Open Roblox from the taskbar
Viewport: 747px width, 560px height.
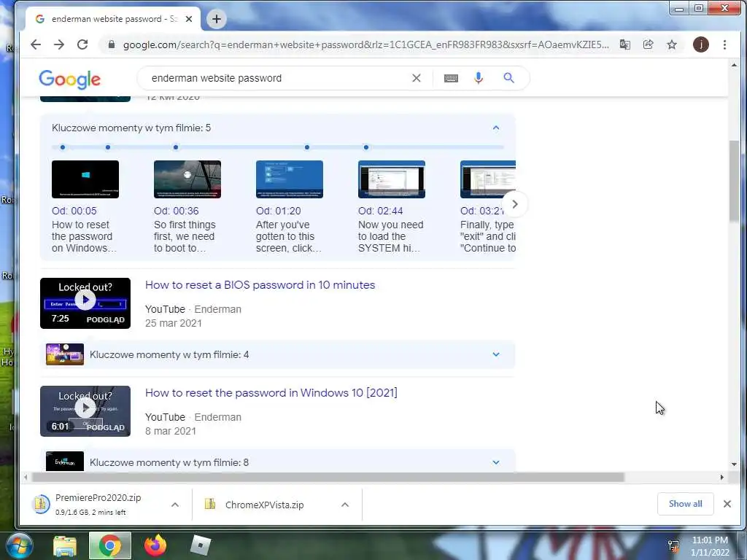[x=200, y=545]
